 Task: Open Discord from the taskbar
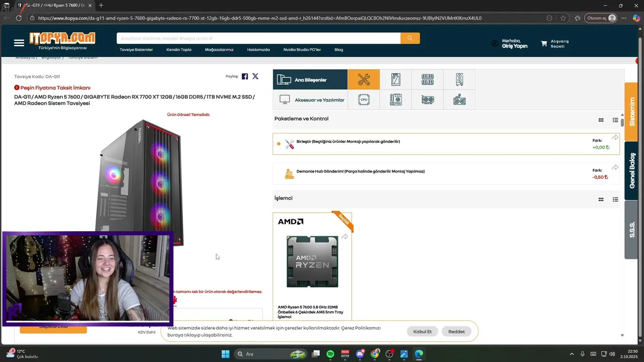click(360, 354)
